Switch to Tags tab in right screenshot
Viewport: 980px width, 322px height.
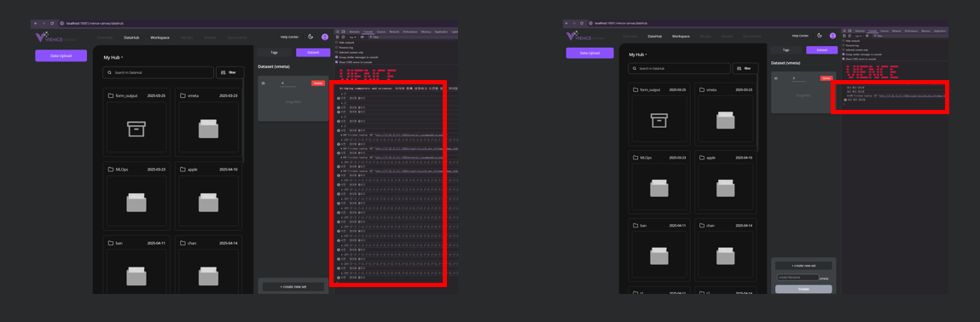click(x=786, y=50)
